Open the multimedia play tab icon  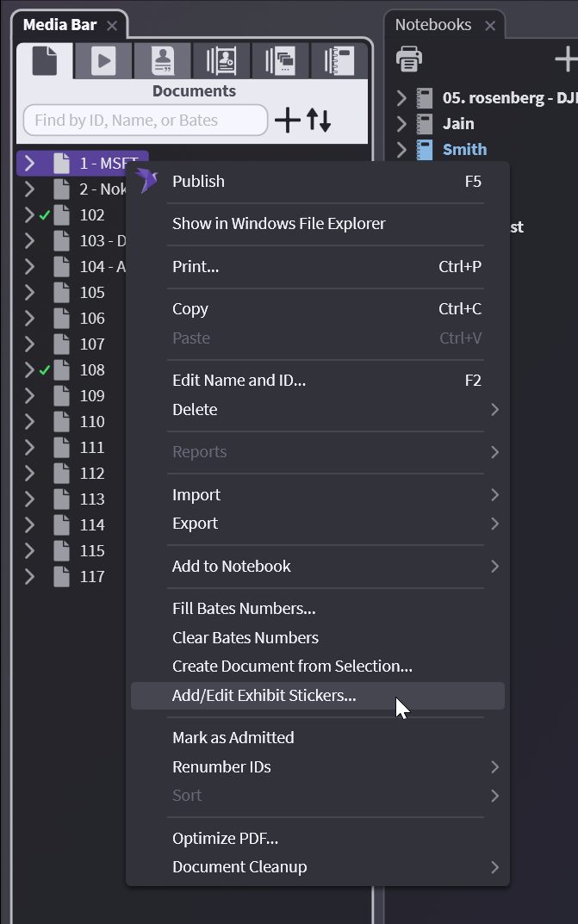point(103,60)
